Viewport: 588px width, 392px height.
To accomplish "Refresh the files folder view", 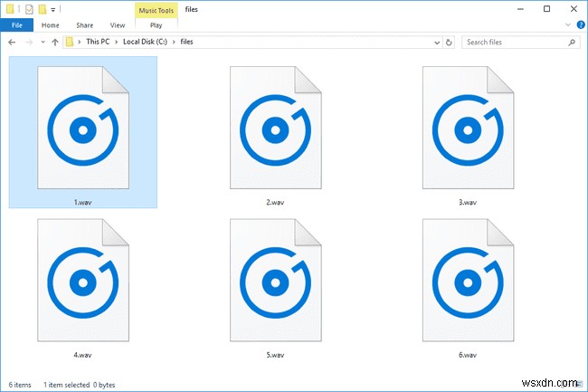I will click(449, 43).
